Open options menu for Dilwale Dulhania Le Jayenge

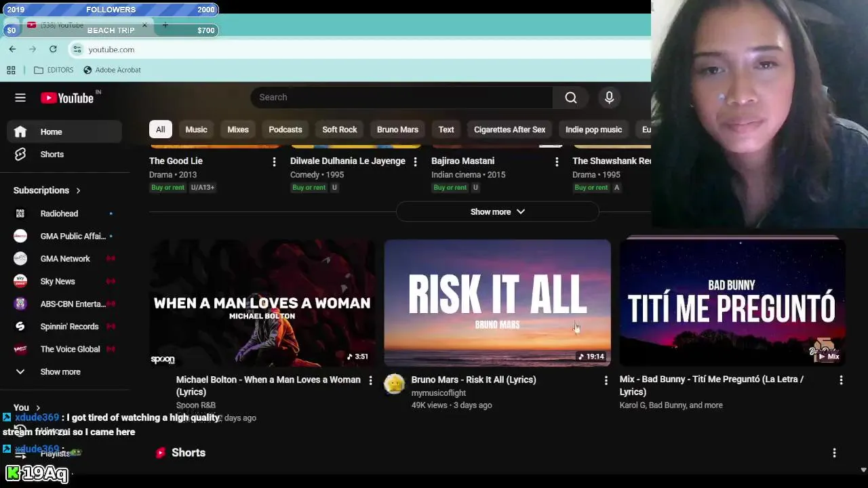point(415,161)
